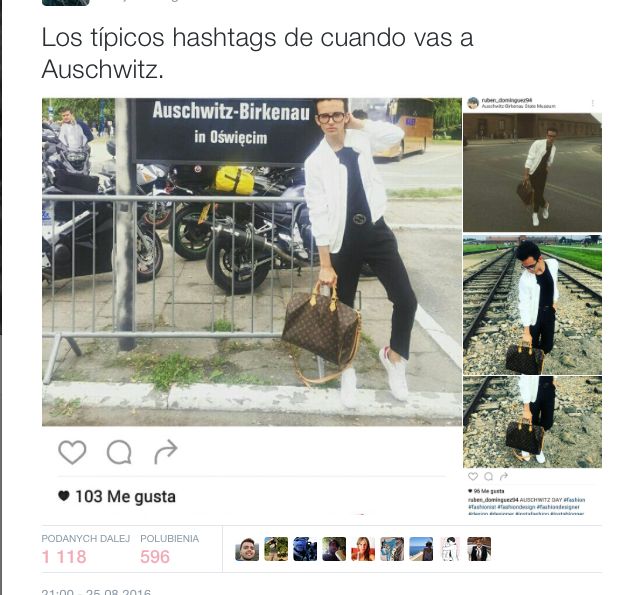Click the small share arrow under collage

pos(504,476)
